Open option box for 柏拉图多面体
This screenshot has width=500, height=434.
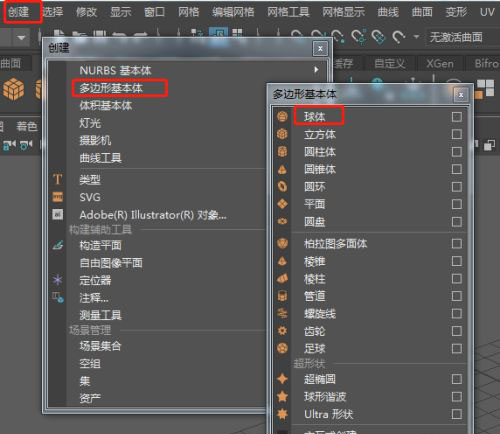(x=457, y=243)
